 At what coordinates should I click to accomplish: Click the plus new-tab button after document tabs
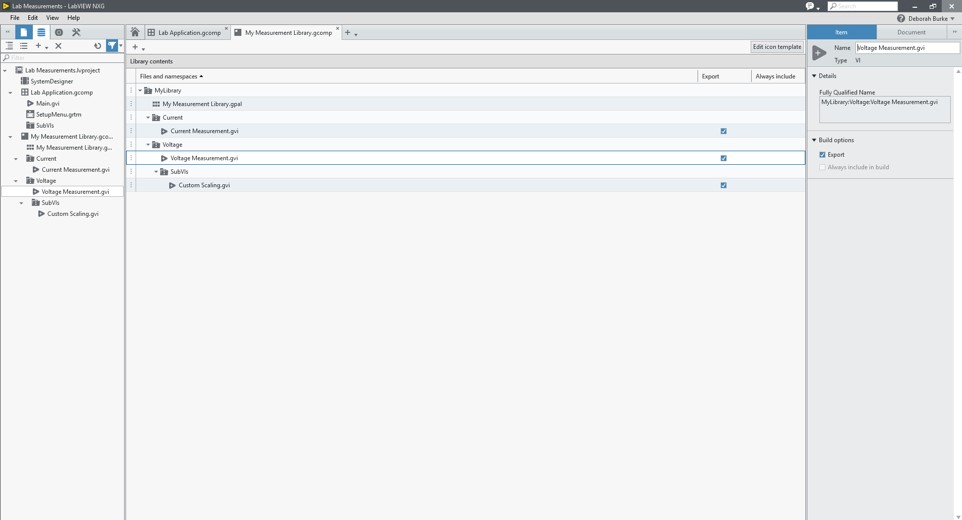click(x=347, y=32)
